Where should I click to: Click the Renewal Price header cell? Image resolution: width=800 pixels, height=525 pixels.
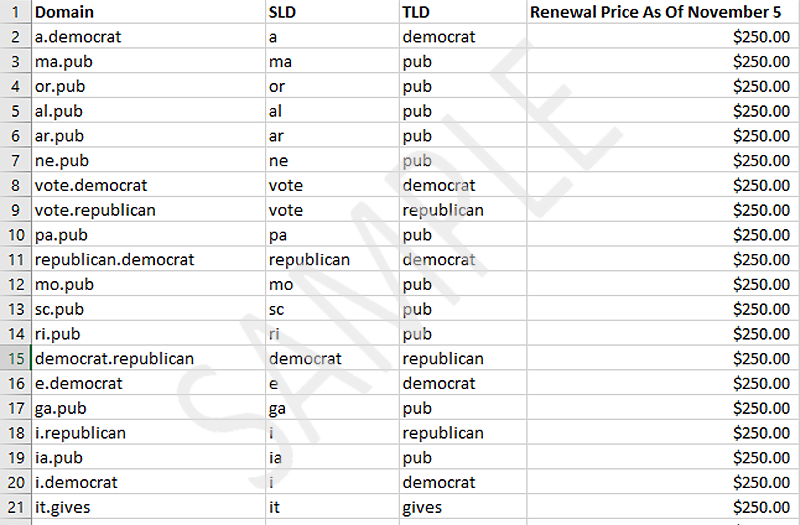[x=662, y=12]
